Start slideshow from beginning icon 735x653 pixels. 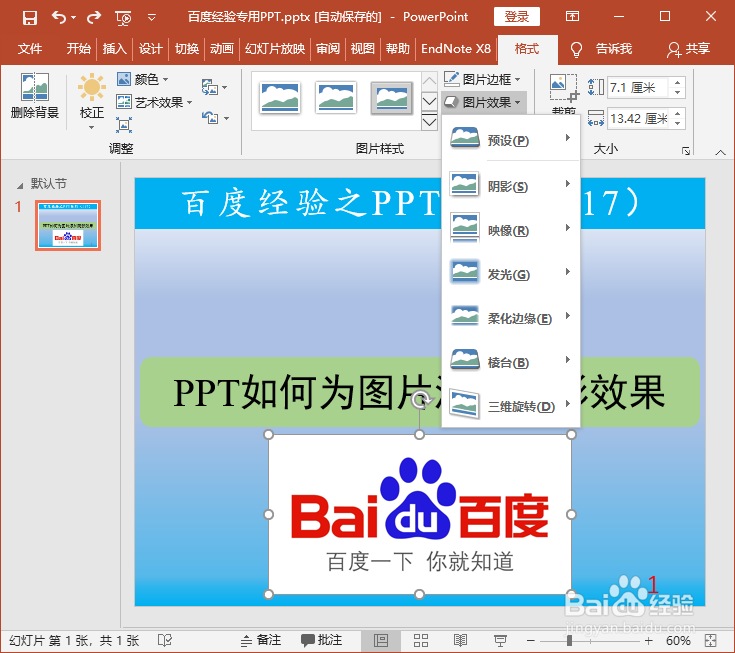[x=123, y=18]
